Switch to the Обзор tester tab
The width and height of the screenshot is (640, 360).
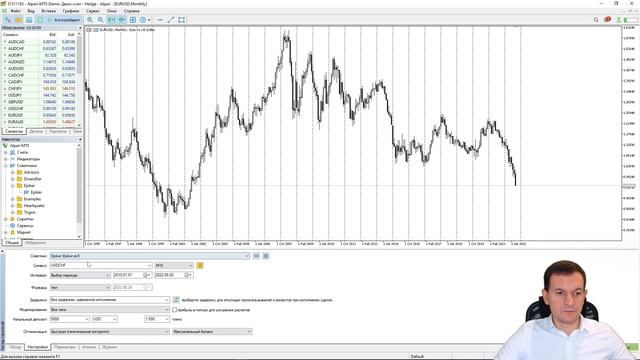(x=15, y=347)
